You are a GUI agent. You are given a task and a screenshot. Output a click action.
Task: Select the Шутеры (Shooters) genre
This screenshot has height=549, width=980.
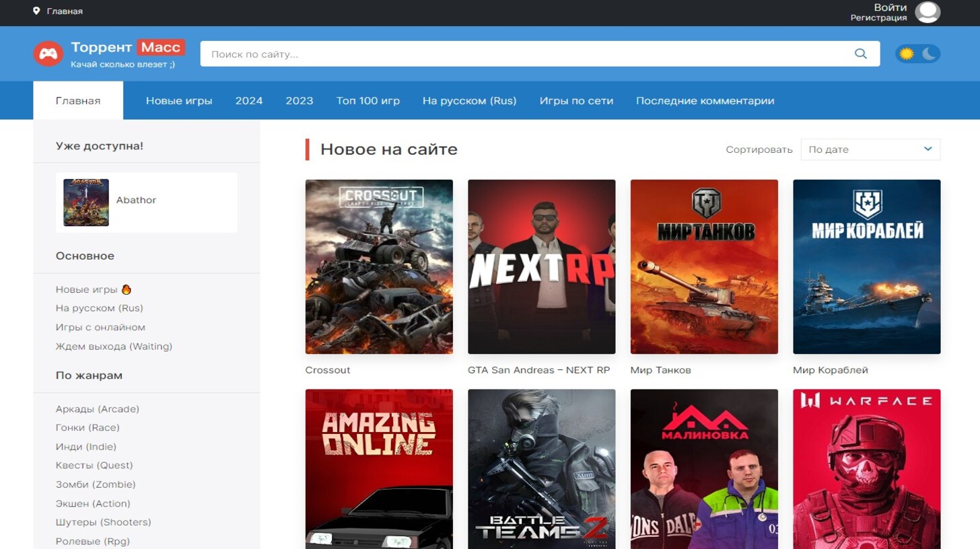[x=104, y=522]
